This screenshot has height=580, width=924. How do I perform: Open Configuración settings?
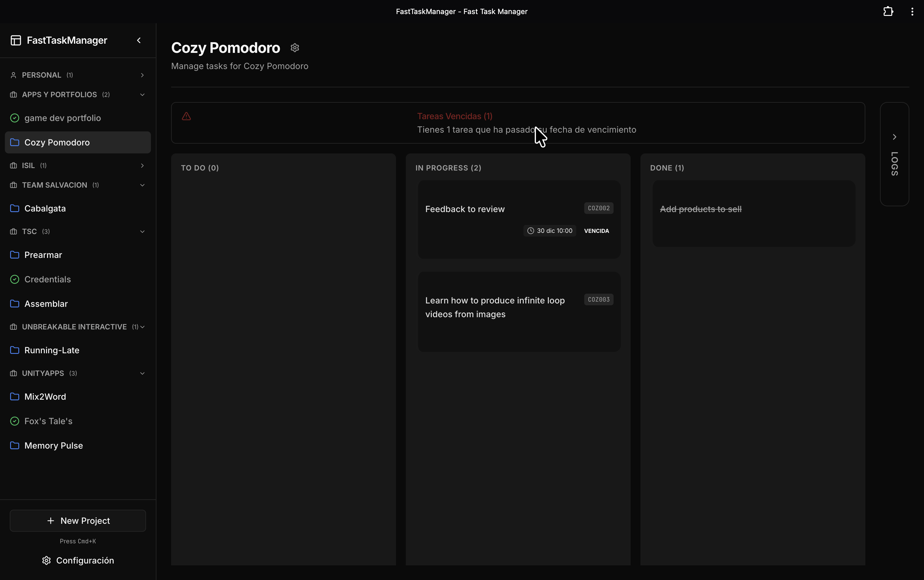78,560
